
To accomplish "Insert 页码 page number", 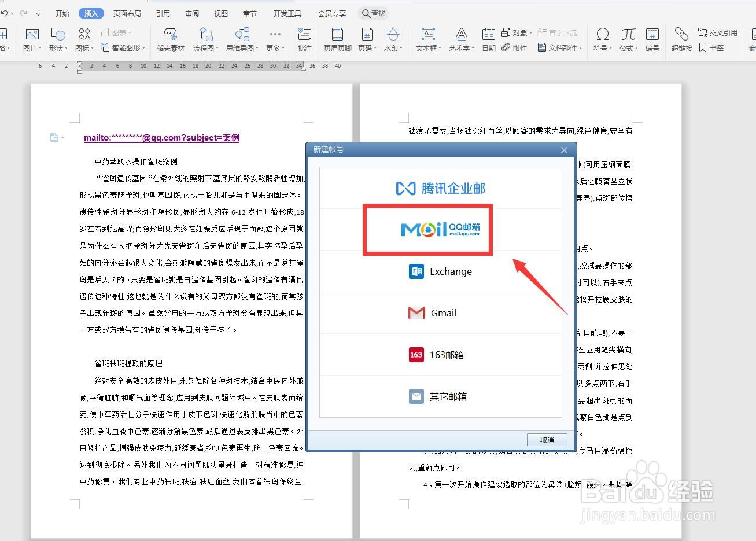I will coord(367,39).
